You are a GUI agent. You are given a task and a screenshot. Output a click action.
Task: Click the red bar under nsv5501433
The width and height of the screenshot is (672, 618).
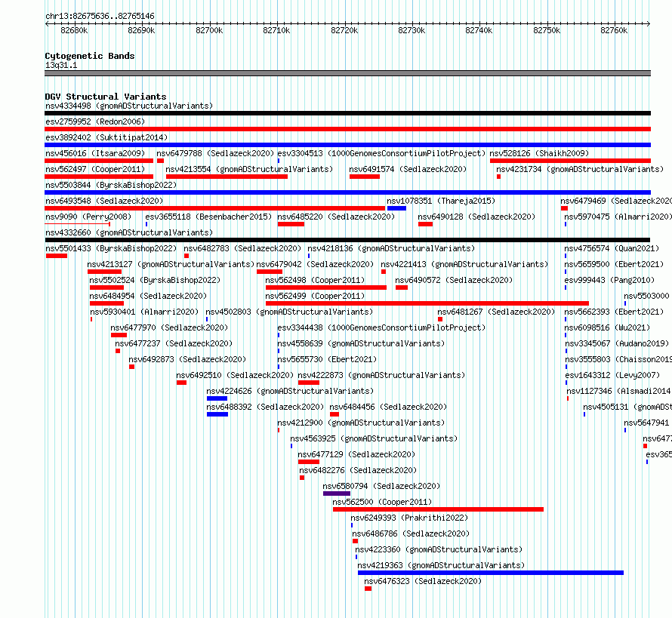(57, 256)
